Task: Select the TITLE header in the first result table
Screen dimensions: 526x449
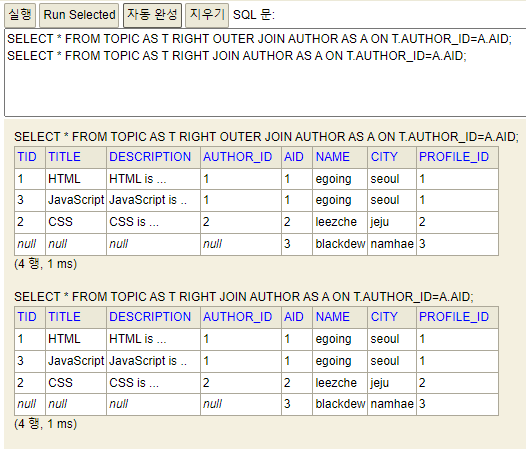Action: (64, 157)
